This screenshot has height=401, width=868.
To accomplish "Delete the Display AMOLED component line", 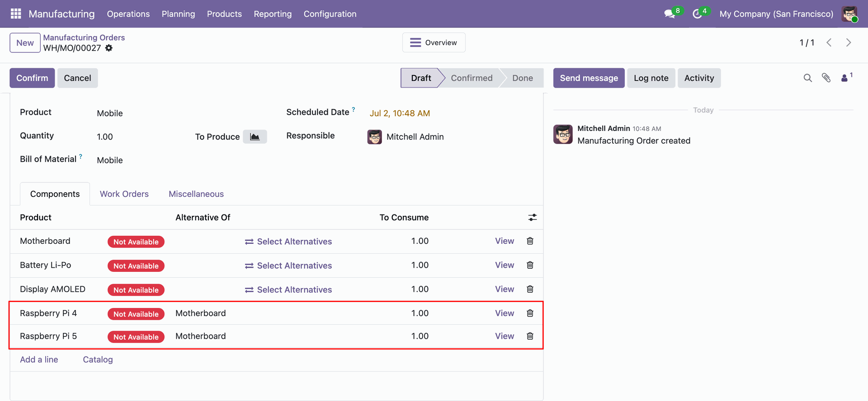I will [x=530, y=289].
